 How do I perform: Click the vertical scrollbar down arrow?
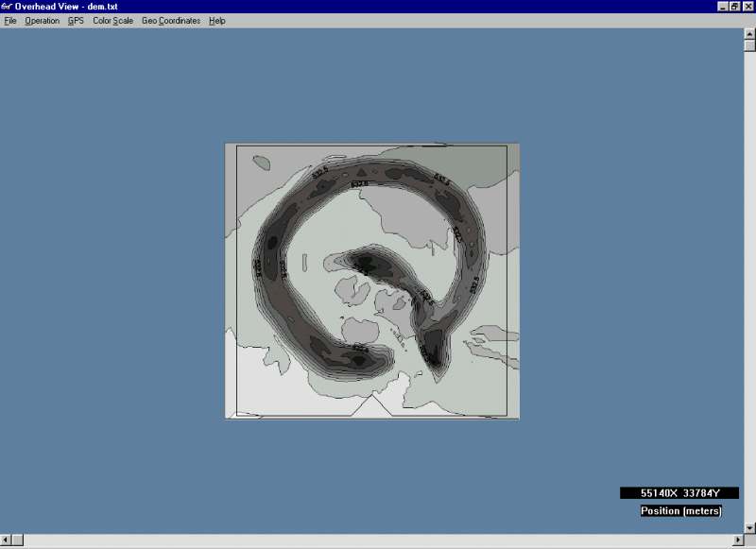(748, 527)
